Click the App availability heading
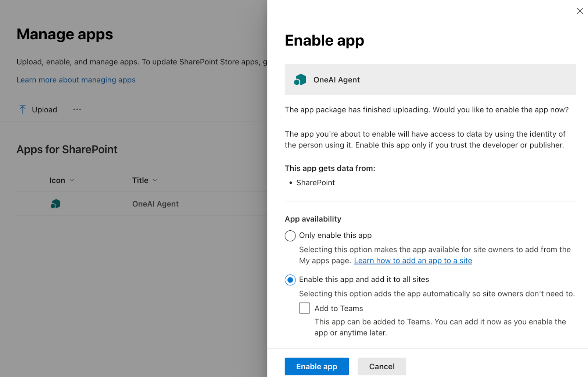The height and width of the screenshot is (377, 588). click(x=313, y=219)
